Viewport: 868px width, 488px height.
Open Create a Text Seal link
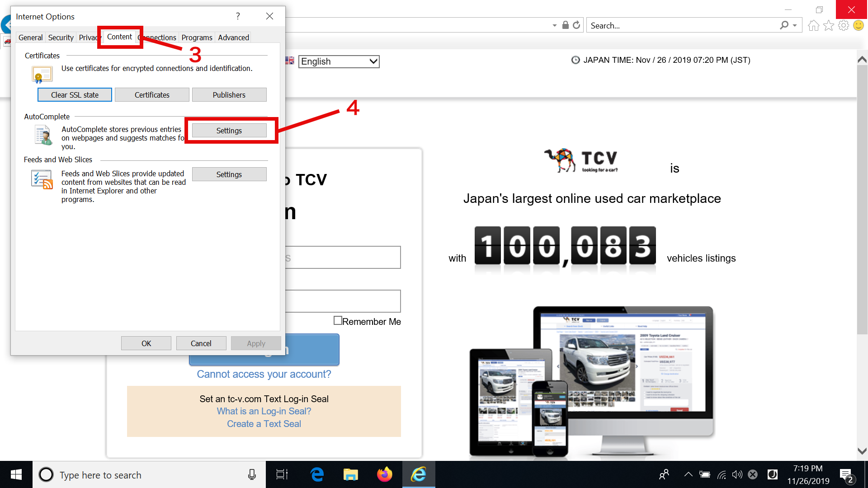tap(264, 424)
